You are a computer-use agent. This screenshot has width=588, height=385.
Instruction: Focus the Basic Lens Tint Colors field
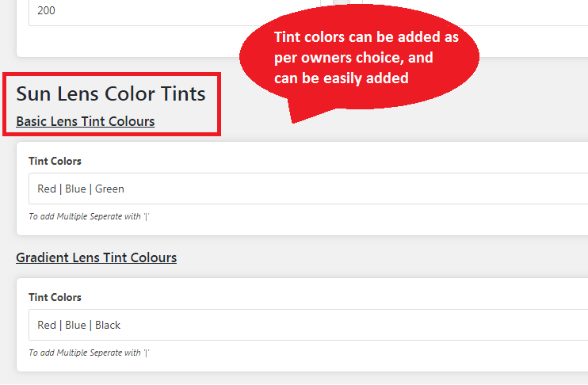pyautogui.click(x=308, y=189)
